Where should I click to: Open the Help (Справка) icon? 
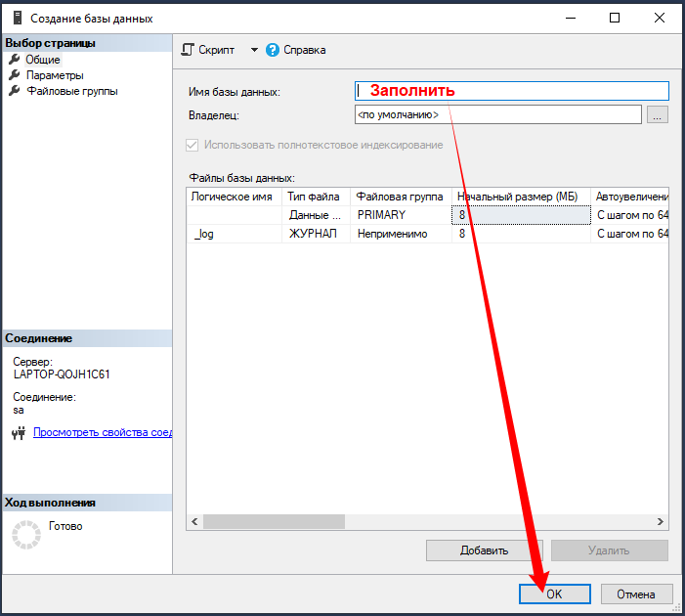pos(273,50)
